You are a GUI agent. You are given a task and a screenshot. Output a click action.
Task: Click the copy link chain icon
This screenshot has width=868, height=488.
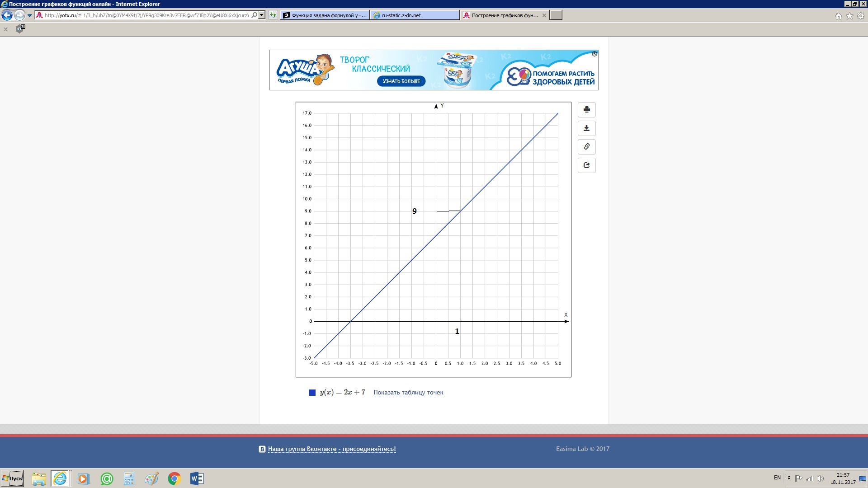click(x=586, y=147)
